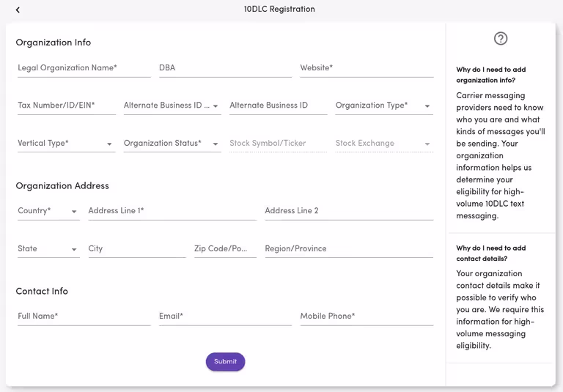
Task: Submit the 10DLC registration form
Action: 225,361
